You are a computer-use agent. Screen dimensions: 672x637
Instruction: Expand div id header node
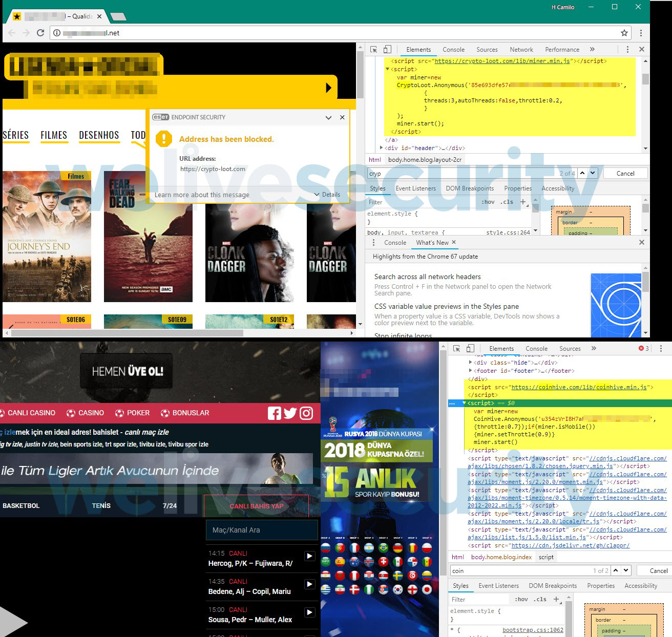coord(381,148)
